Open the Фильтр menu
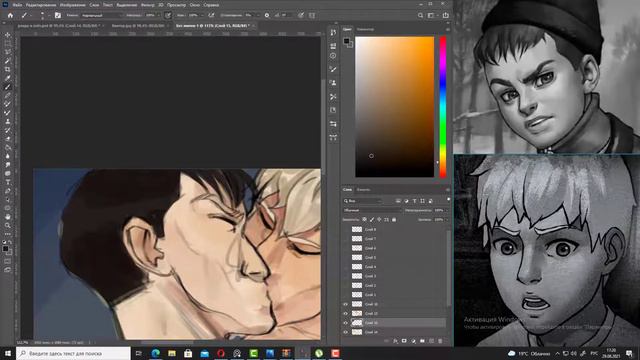 point(147,5)
